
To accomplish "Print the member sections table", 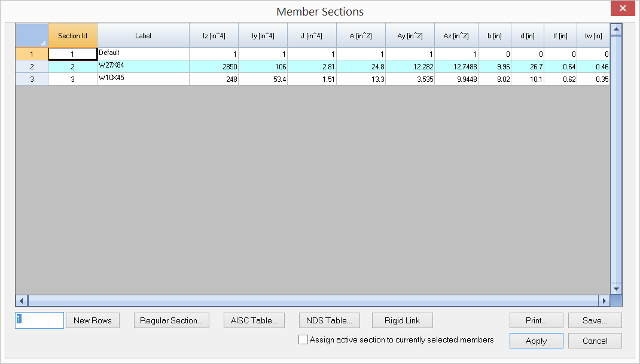I will pos(536,320).
